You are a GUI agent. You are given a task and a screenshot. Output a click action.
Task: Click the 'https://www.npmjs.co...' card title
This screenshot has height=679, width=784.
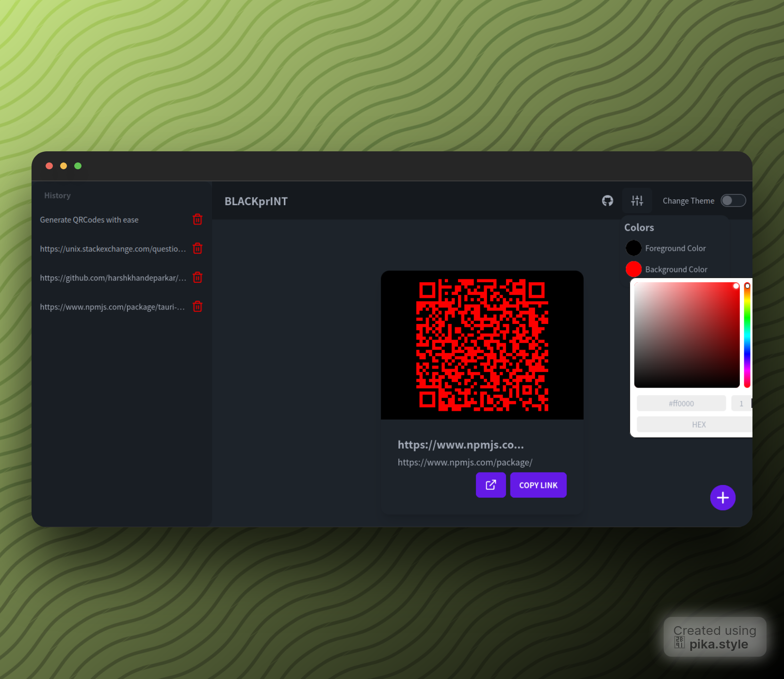pyautogui.click(x=461, y=445)
